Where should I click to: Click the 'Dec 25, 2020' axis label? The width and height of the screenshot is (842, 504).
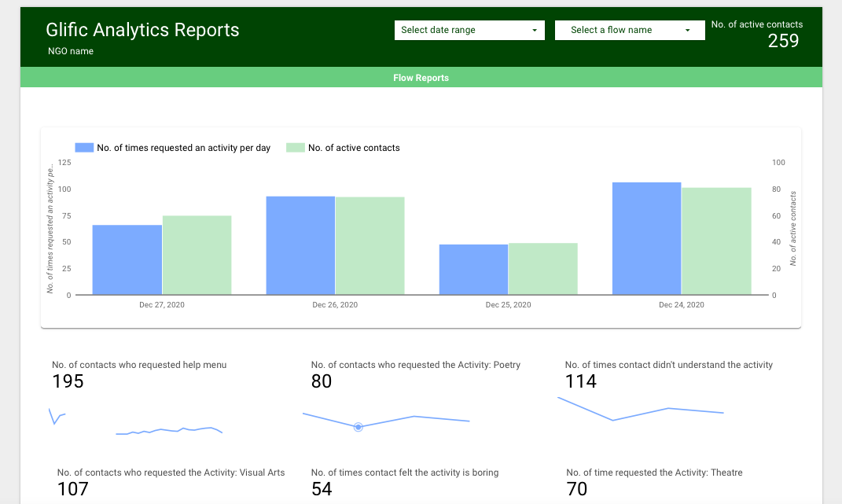pos(508,304)
